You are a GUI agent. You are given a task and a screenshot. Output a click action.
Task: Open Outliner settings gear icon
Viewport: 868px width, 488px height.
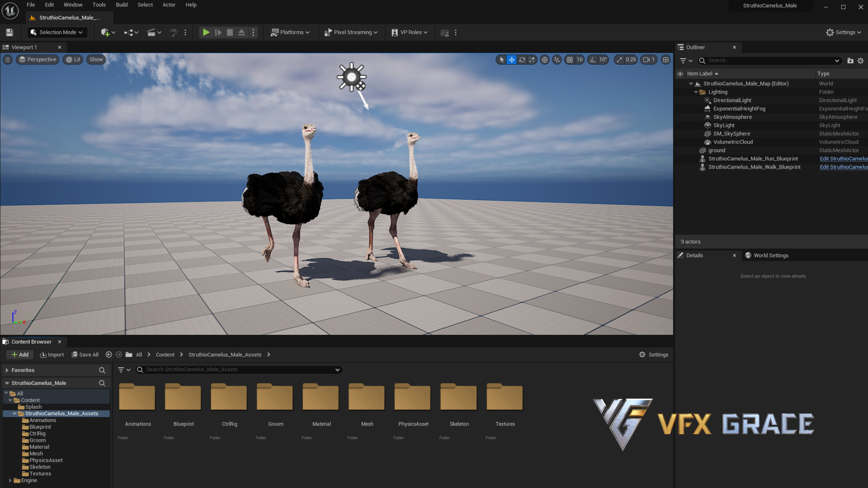(x=860, y=61)
